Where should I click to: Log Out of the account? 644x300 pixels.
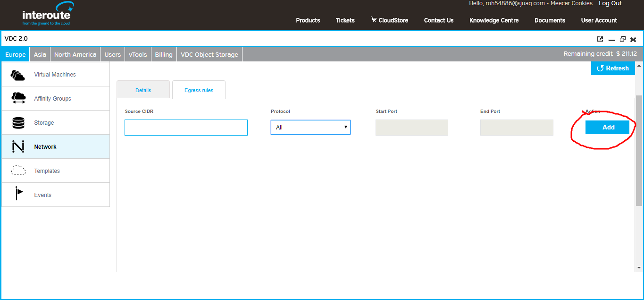610,3
